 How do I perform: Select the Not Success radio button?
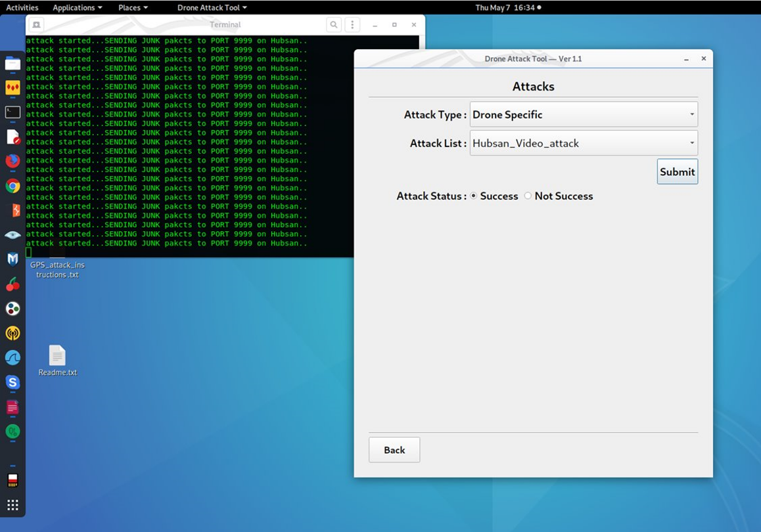(x=528, y=196)
